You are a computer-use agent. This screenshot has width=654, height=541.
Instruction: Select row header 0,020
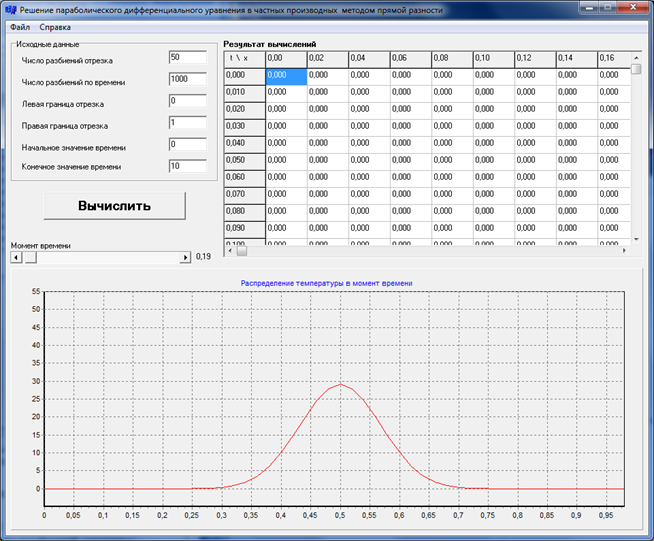click(244, 111)
